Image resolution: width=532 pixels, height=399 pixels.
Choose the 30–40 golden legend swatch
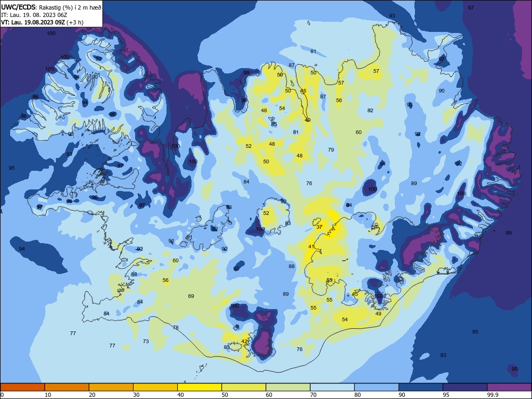point(155,387)
